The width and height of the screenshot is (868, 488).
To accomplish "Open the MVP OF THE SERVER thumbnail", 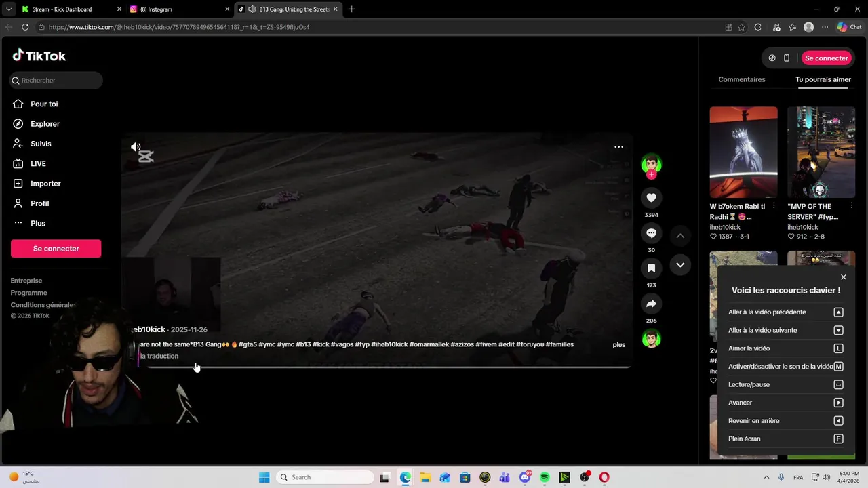I will pyautogui.click(x=821, y=152).
